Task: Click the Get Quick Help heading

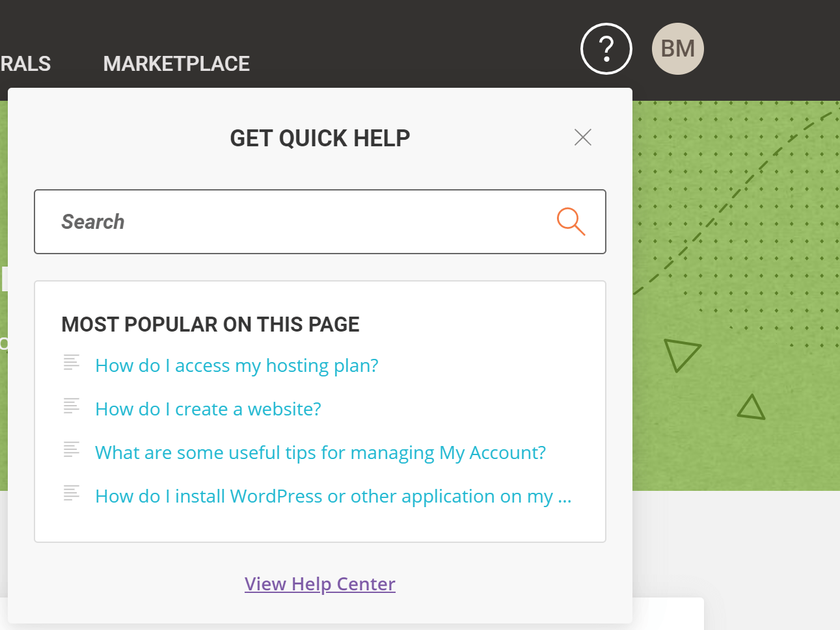Action: 320,138
